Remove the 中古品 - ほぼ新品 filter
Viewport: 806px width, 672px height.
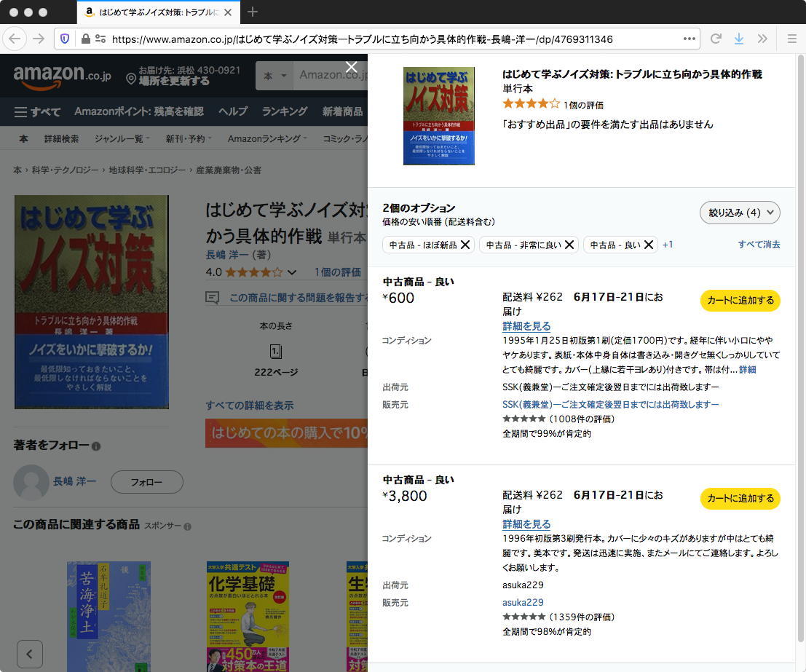[465, 245]
